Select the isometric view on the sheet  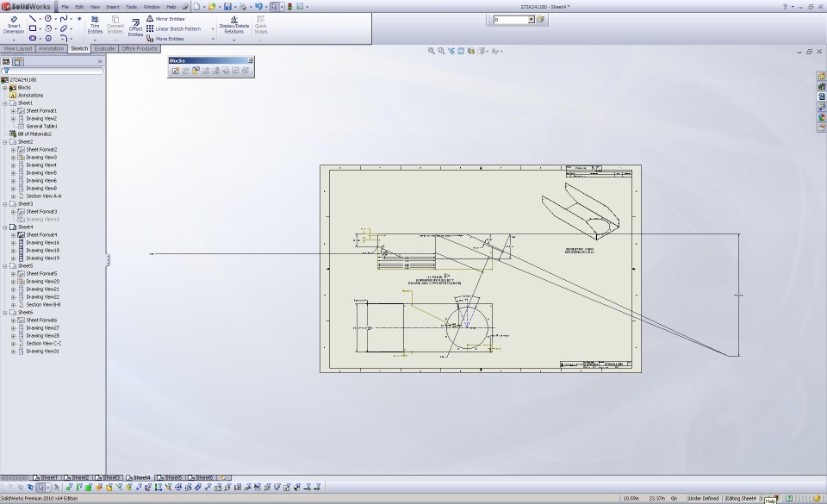click(580, 211)
